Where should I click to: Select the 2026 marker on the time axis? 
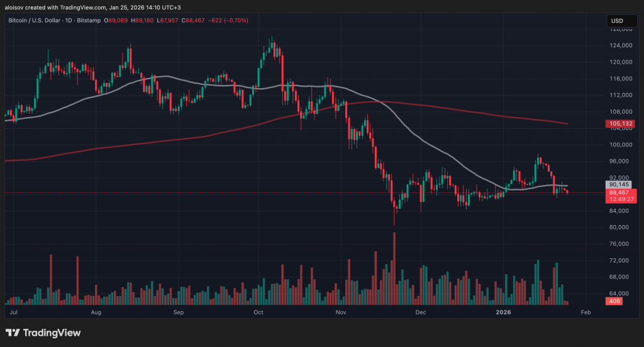pyautogui.click(x=504, y=312)
